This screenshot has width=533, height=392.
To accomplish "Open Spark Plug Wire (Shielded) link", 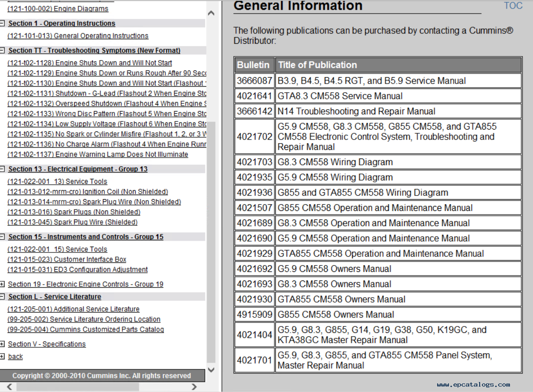I will coord(72,223).
